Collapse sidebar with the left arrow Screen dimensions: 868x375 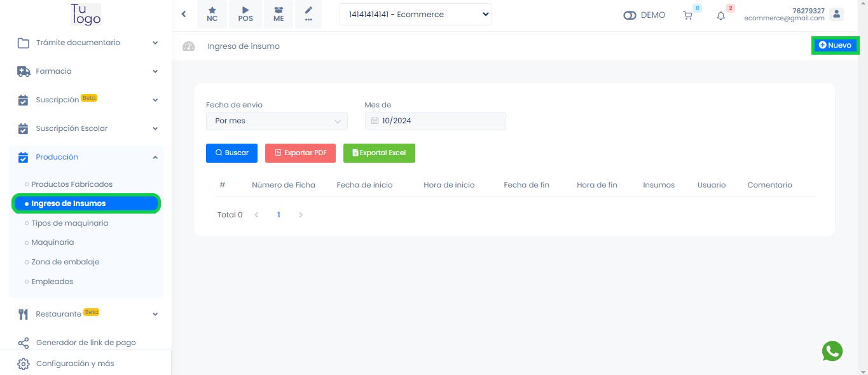coord(184,14)
